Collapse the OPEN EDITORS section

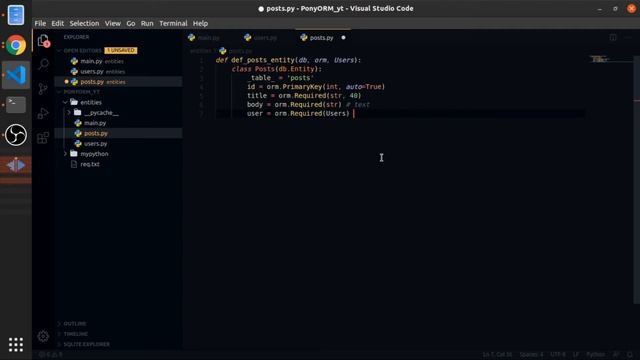click(x=59, y=50)
